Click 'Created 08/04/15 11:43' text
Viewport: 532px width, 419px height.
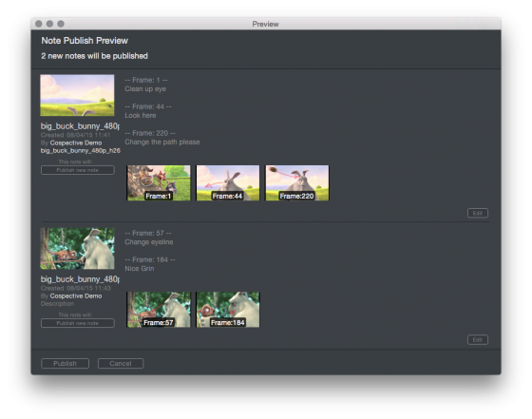(x=76, y=288)
